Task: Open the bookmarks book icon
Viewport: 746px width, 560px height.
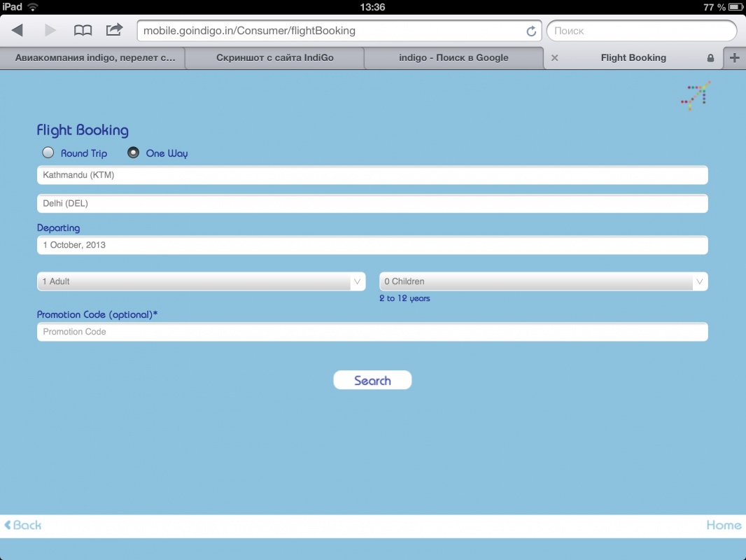Action: point(83,30)
